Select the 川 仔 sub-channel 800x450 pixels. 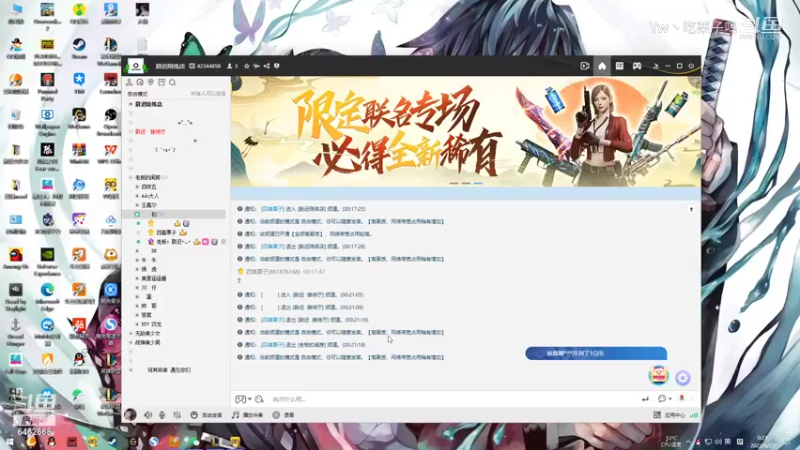149,288
